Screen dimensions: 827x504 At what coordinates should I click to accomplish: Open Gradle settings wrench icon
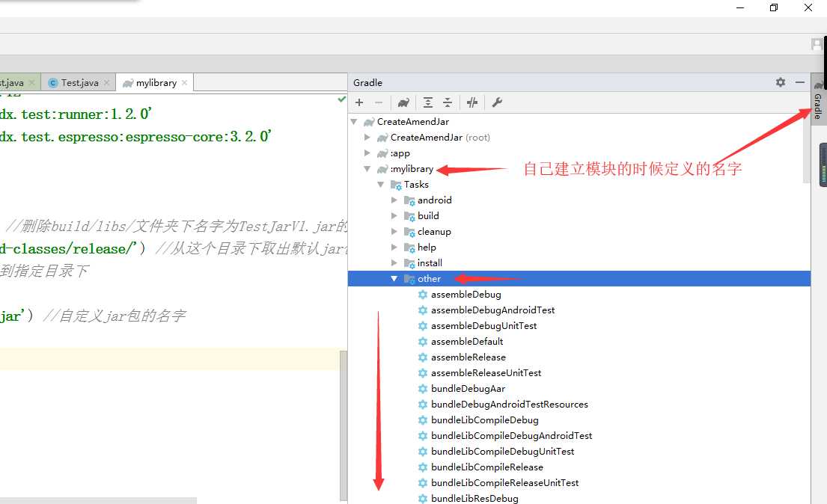click(497, 102)
